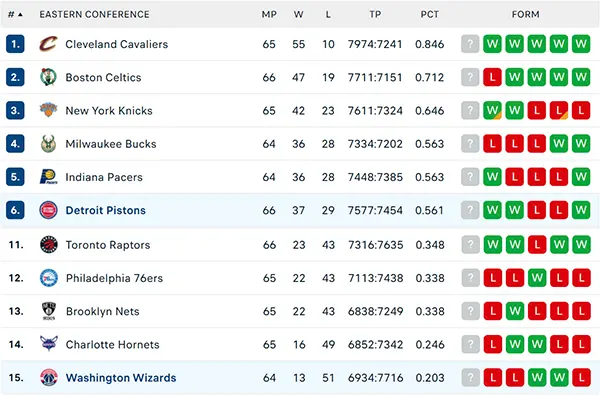Click the New York Knicks logo
Image resolution: width=600 pixels, height=395 pixels.
(x=49, y=110)
